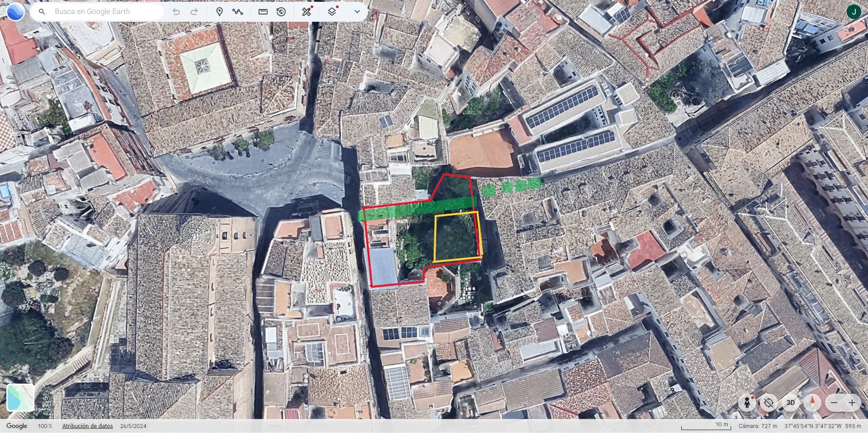Click the compass to reset north

point(813,402)
